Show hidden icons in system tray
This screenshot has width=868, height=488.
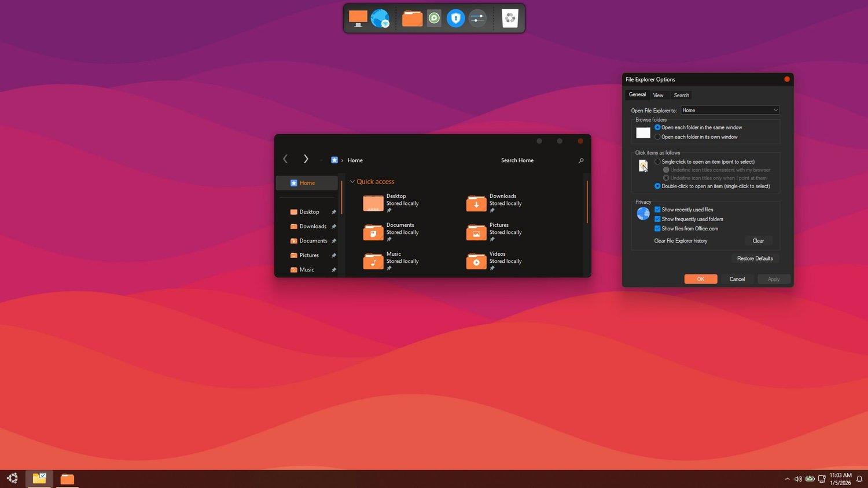pos(787,479)
